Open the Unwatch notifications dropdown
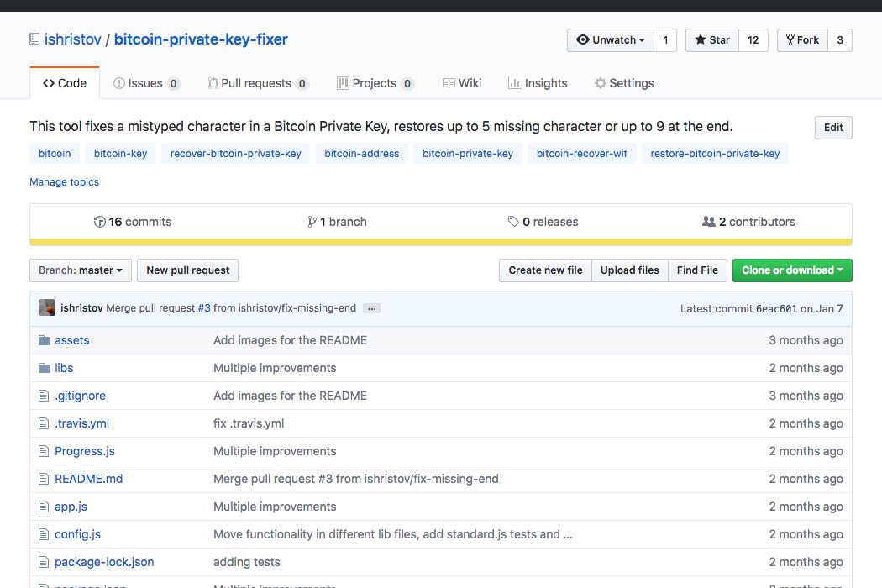The image size is (882, 588). (x=612, y=39)
